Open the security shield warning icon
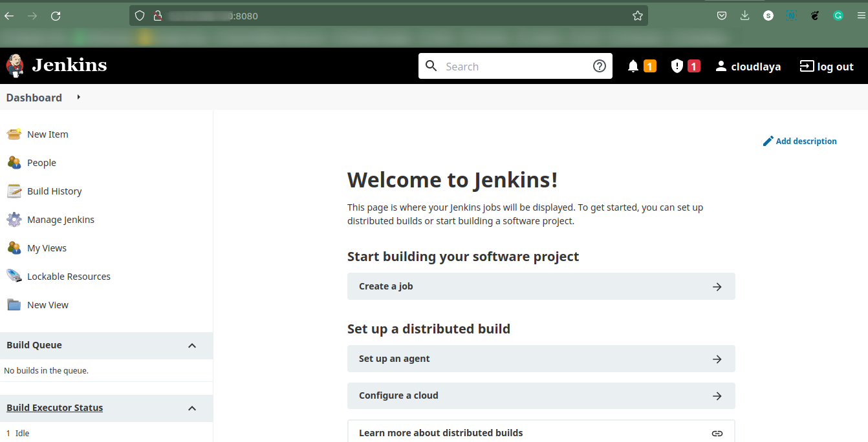 [x=677, y=66]
